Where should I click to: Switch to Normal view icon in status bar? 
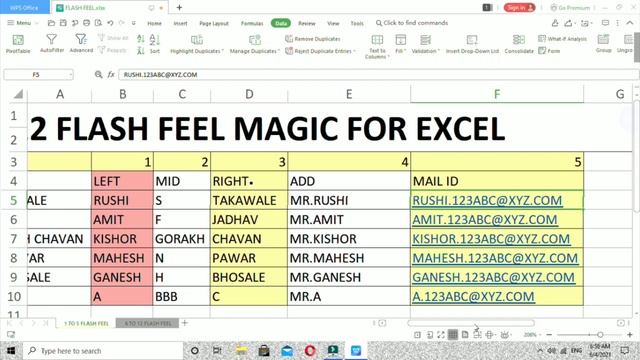(x=453, y=335)
